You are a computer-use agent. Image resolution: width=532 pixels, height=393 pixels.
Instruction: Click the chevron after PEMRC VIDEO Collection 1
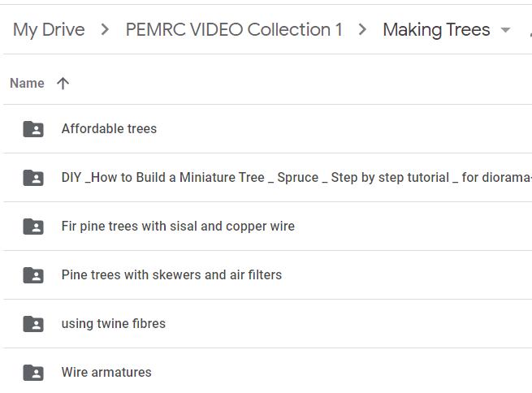[362, 30]
